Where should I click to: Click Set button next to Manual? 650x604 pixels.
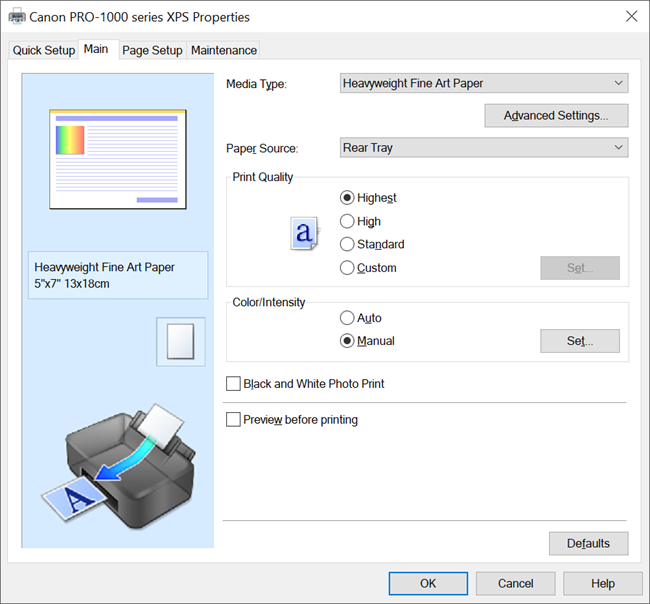point(580,341)
